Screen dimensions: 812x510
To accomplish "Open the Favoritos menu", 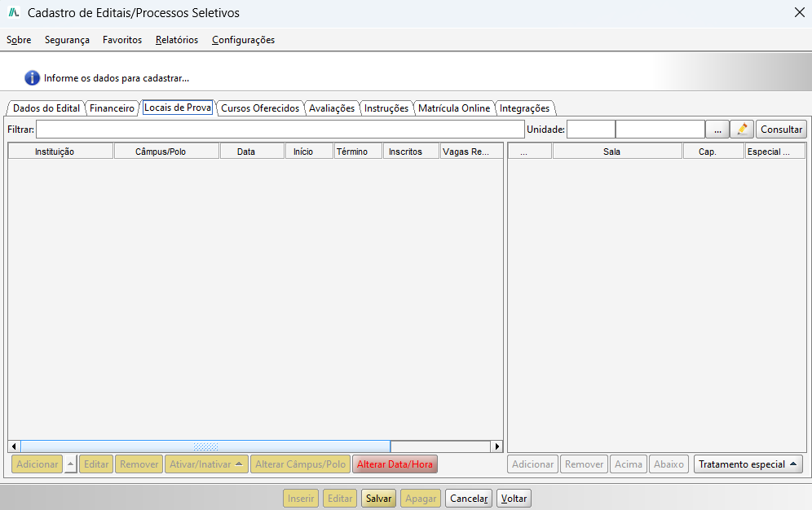I will [x=122, y=40].
